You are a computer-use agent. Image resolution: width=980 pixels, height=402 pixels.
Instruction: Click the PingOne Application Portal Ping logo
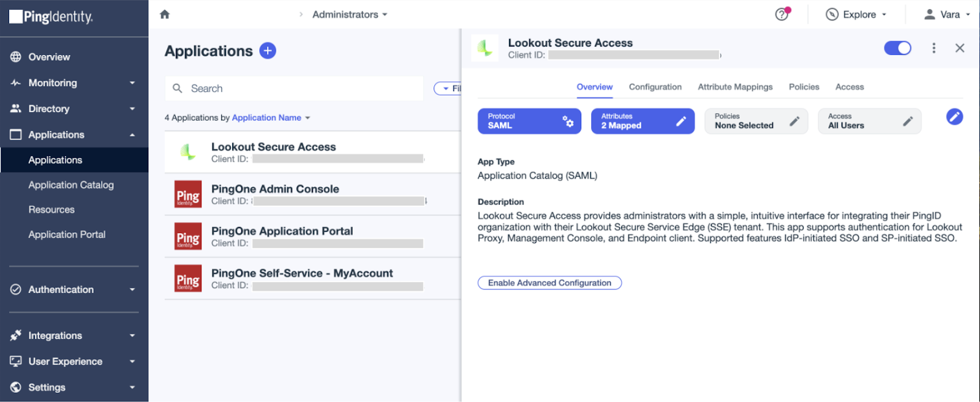coord(188,236)
